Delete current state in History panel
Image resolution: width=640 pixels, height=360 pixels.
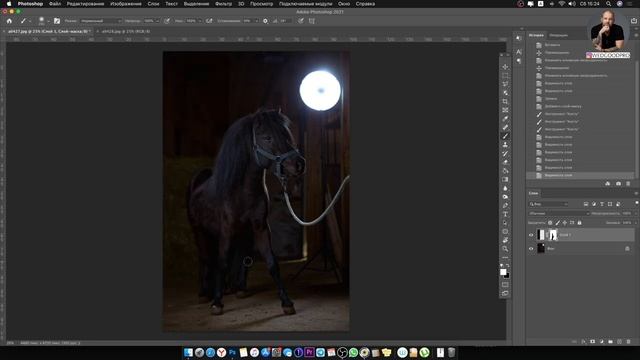point(628,184)
